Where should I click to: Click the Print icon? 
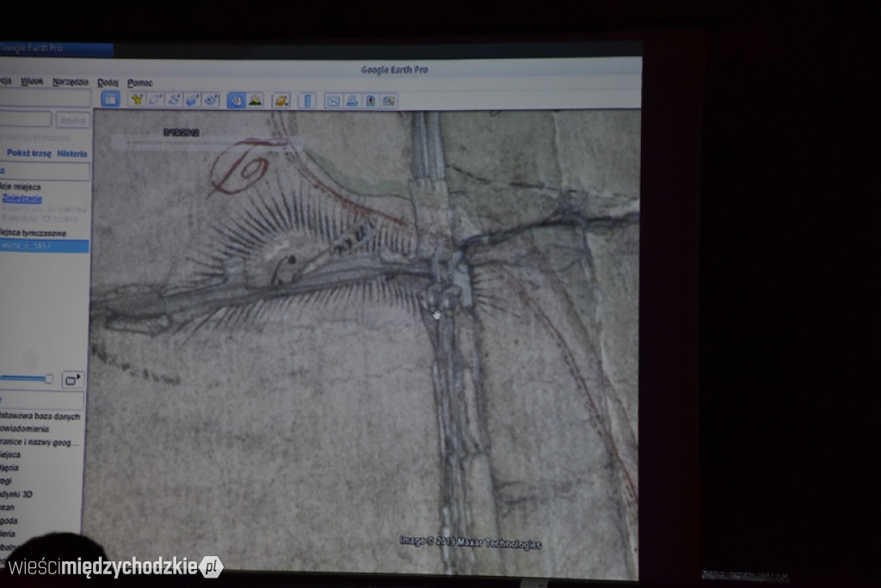coord(352,101)
